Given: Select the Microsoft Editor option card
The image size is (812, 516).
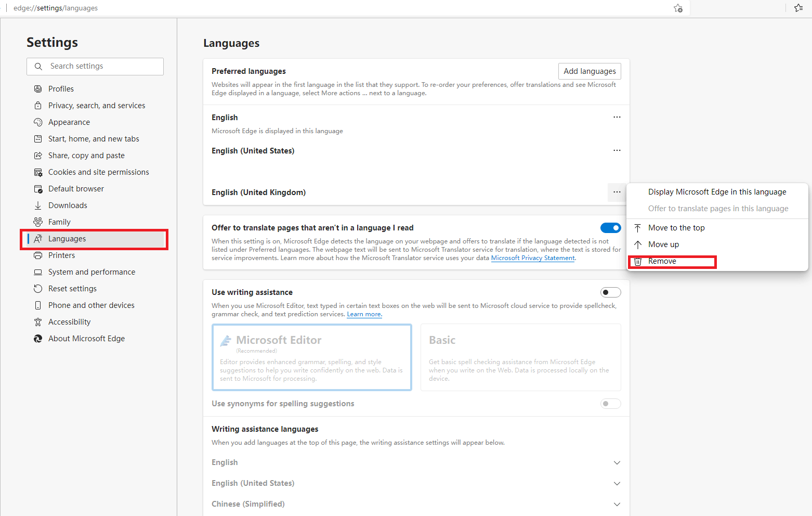Looking at the screenshot, I should tap(312, 357).
